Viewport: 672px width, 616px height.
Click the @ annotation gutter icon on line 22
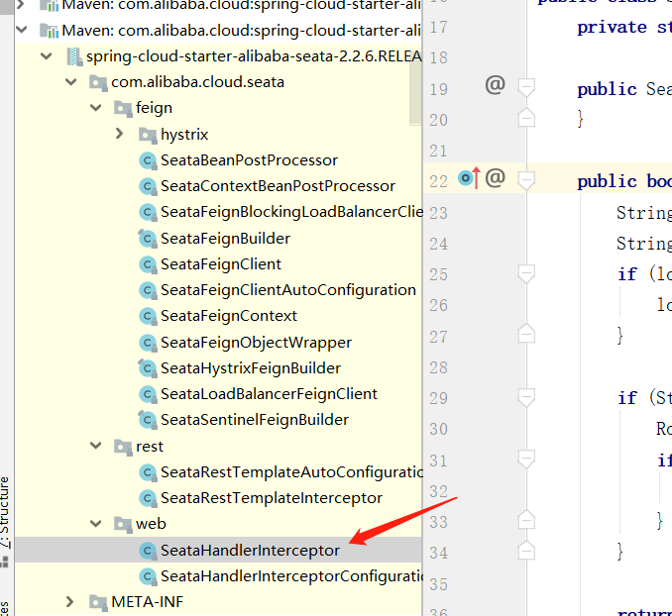click(x=495, y=177)
